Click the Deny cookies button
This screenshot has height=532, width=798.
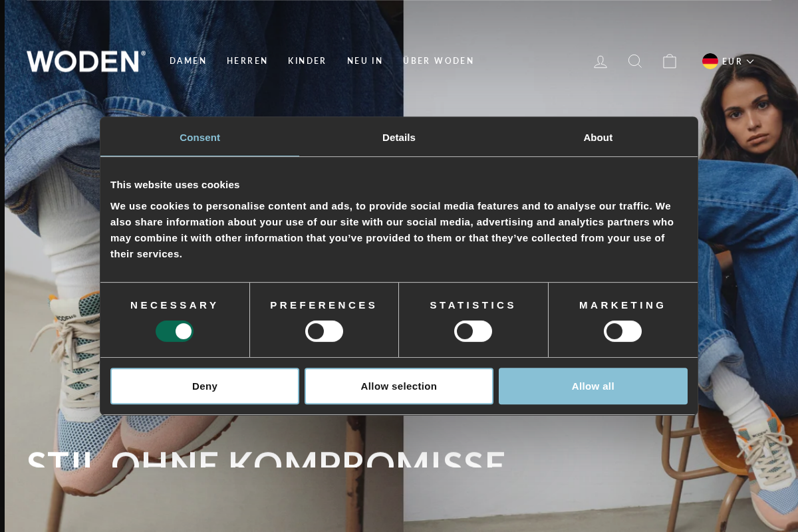(x=204, y=386)
